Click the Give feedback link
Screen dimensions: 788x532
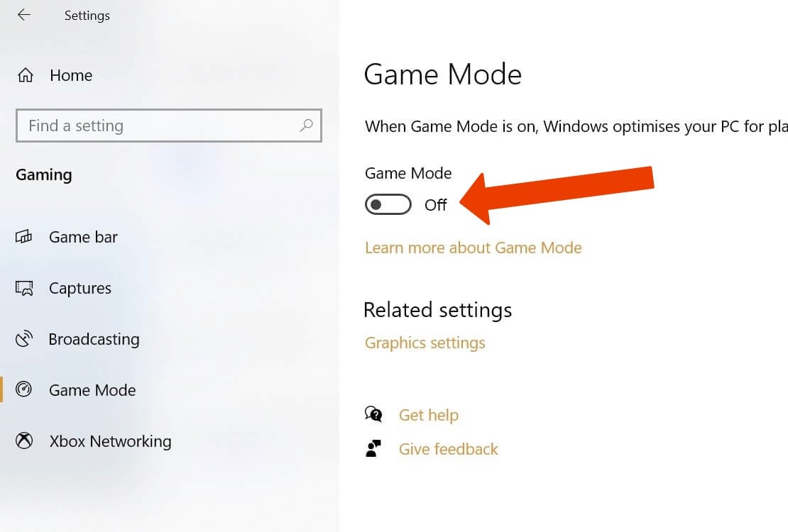[x=448, y=448]
